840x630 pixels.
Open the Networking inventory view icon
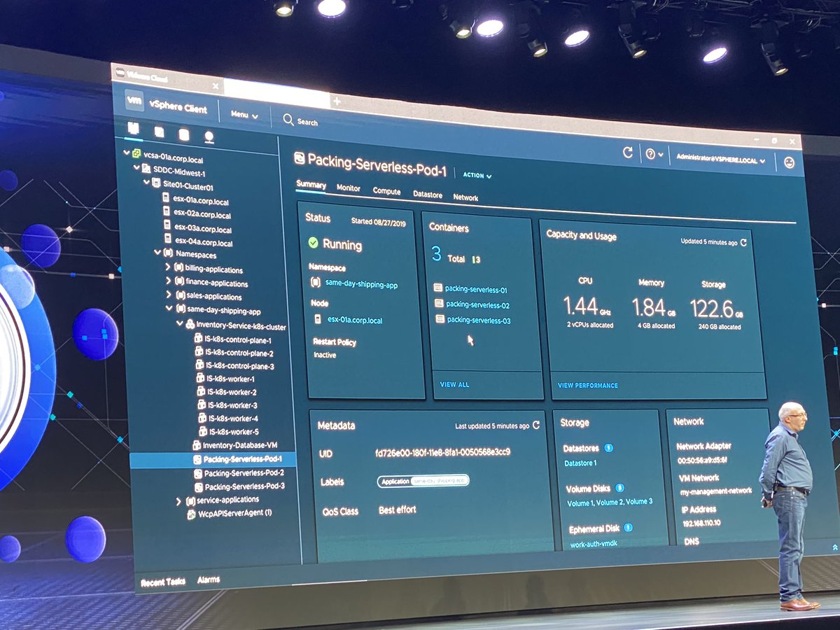(x=209, y=137)
